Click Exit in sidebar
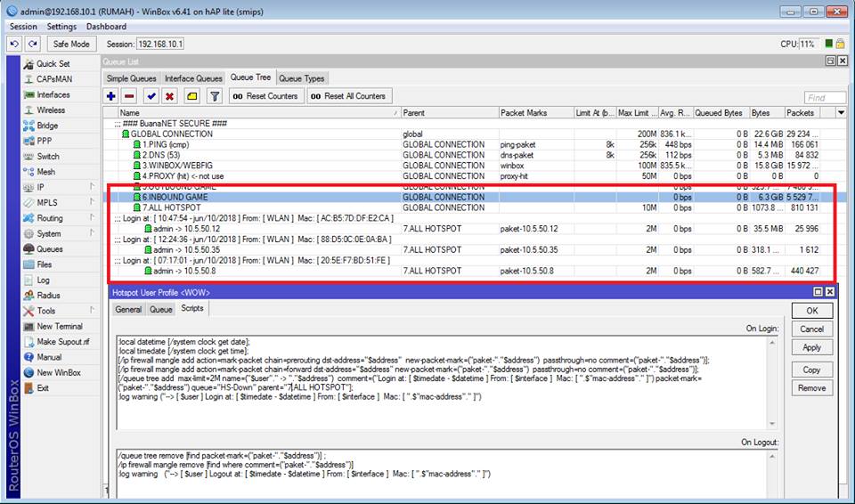 (x=43, y=388)
